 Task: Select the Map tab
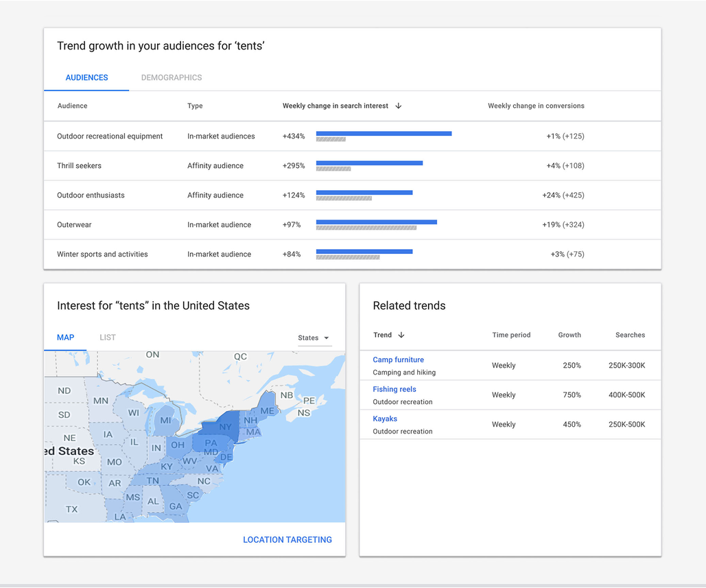pos(66,338)
